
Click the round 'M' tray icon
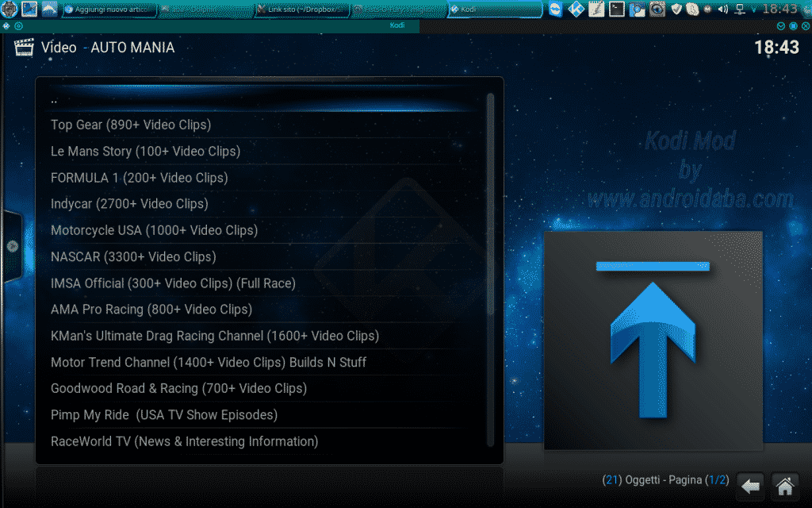(708, 10)
